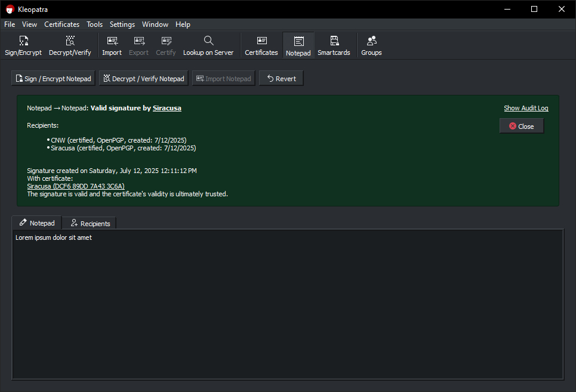Open the Settings menu
This screenshot has width=576, height=392.
pyautogui.click(x=122, y=24)
